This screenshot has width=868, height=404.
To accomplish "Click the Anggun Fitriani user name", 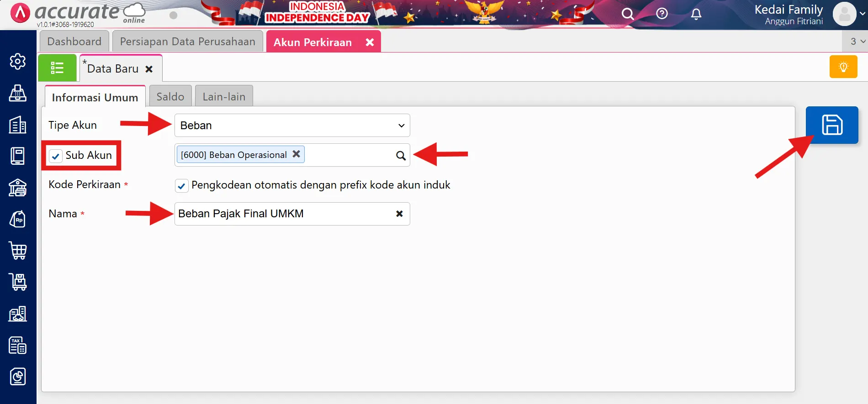I will (x=794, y=21).
